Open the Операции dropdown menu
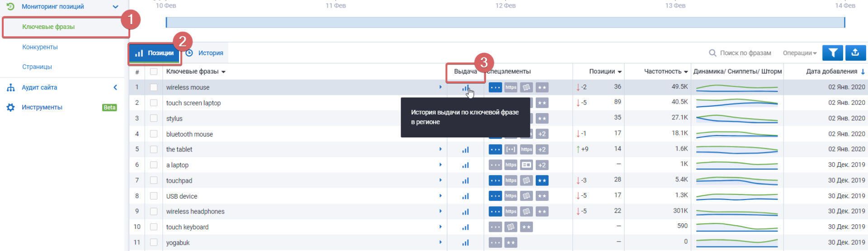Screen dimensions: 868x251 tap(799, 53)
